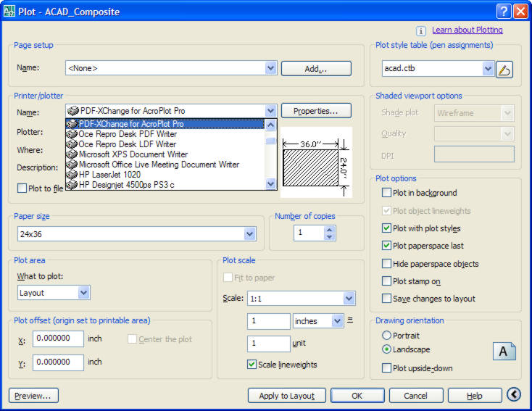This screenshot has width=532, height=411.
Task: Select Portrait drawing orientation
Action: [386, 336]
